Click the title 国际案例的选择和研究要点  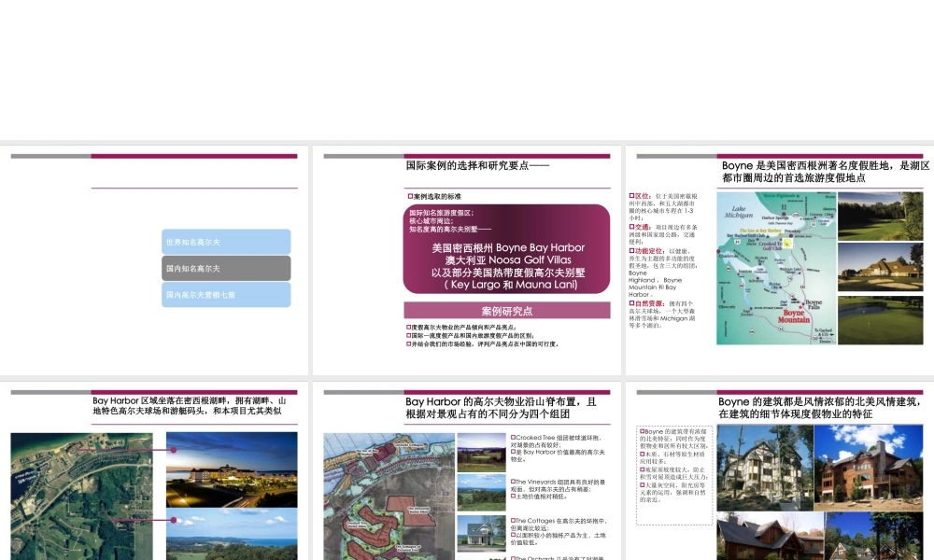pyautogui.click(x=477, y=165)
